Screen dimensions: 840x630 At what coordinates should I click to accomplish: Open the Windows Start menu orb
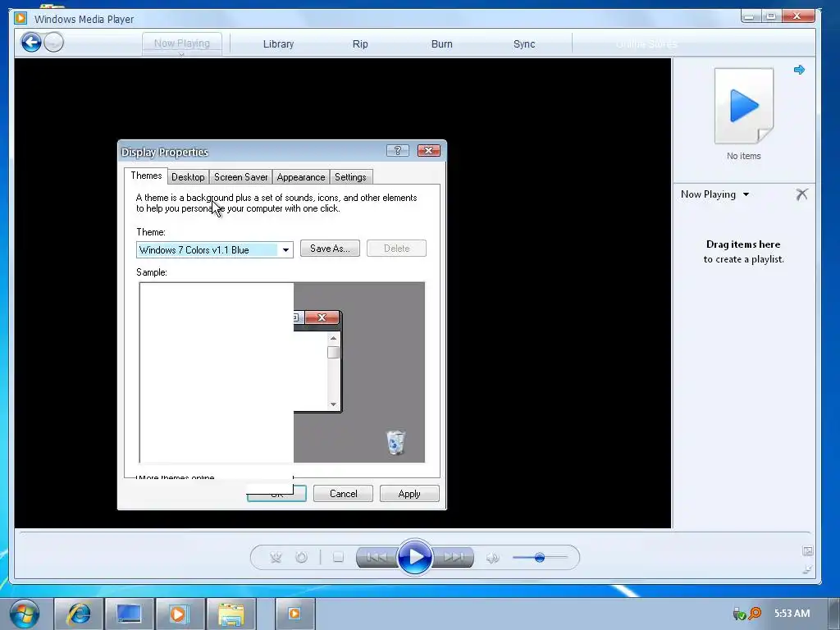click(x=24, y=614)
